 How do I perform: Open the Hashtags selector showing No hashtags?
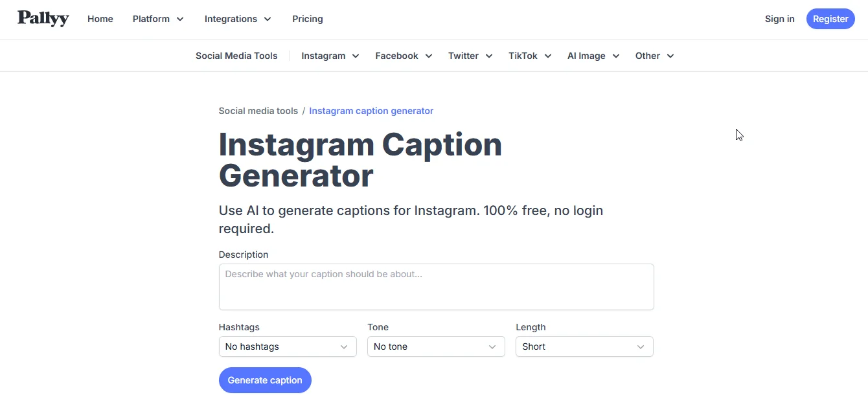pyautogui.click(x=288, y=346)
